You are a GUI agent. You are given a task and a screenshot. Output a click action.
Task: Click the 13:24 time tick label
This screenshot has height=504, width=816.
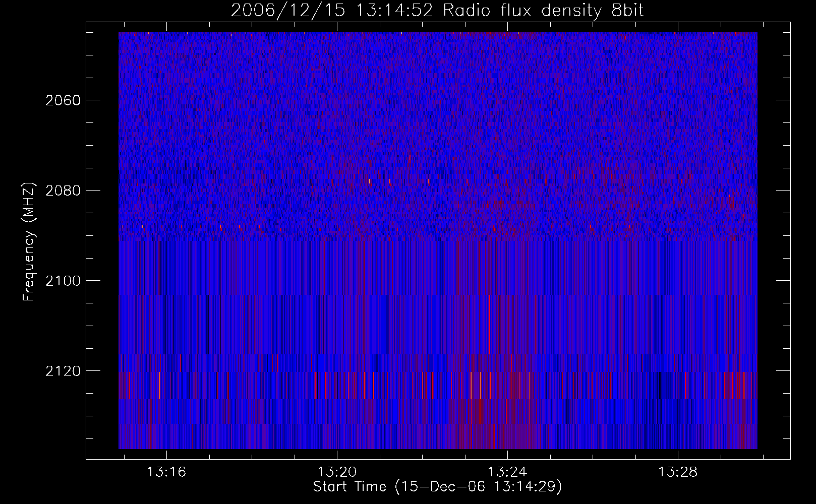[507, 472]
